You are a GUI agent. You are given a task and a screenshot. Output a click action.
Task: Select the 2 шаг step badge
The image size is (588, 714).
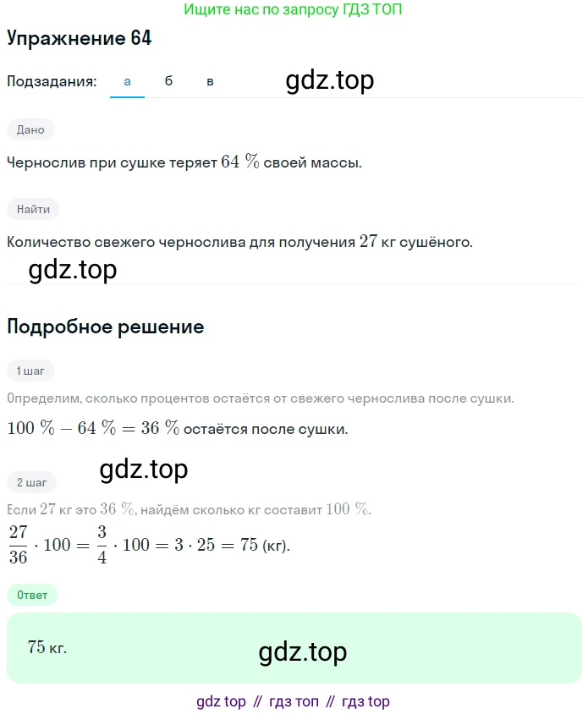pyautogui.click(x=31, y=483)
